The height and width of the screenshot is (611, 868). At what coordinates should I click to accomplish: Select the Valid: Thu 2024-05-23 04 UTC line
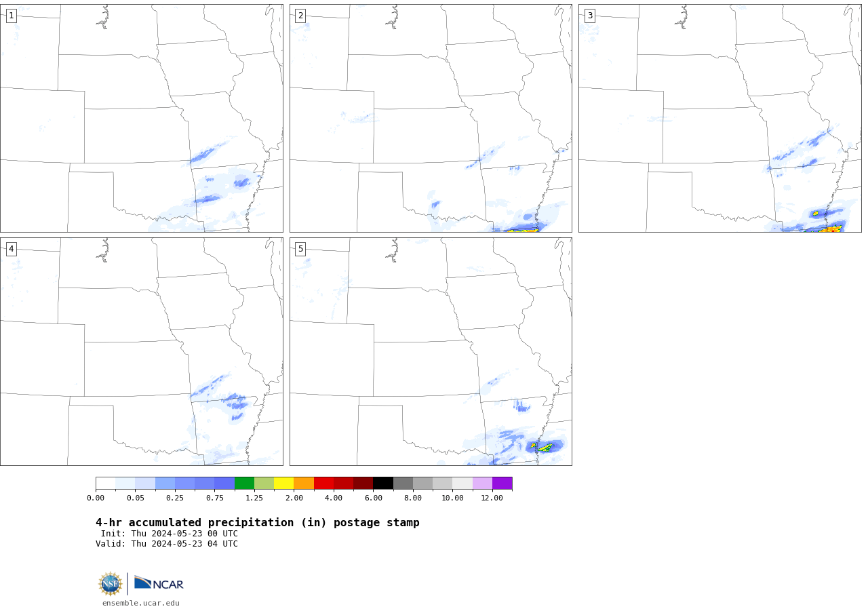pyautogui.click(x=167, y=544)
